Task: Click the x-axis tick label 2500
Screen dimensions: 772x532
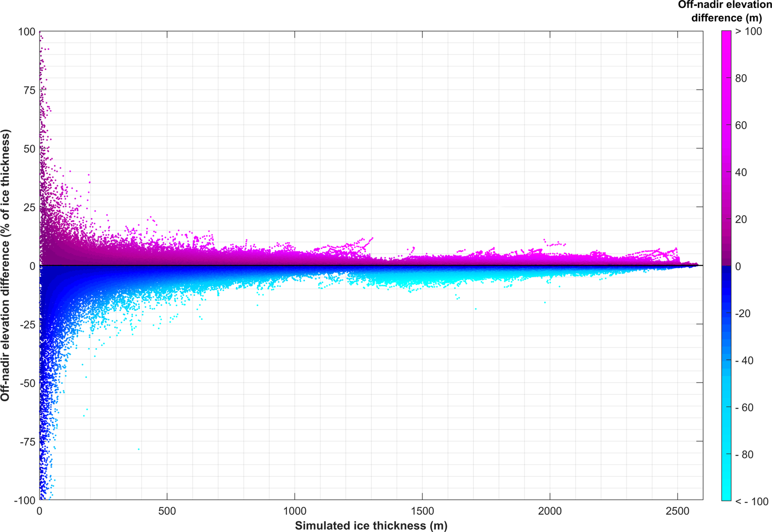Action: tap(677, 511)
